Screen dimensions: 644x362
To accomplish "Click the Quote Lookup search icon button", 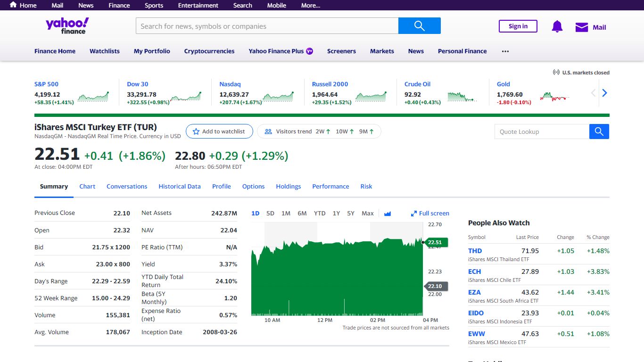I will pyautogui.click(x=599, y=132).
